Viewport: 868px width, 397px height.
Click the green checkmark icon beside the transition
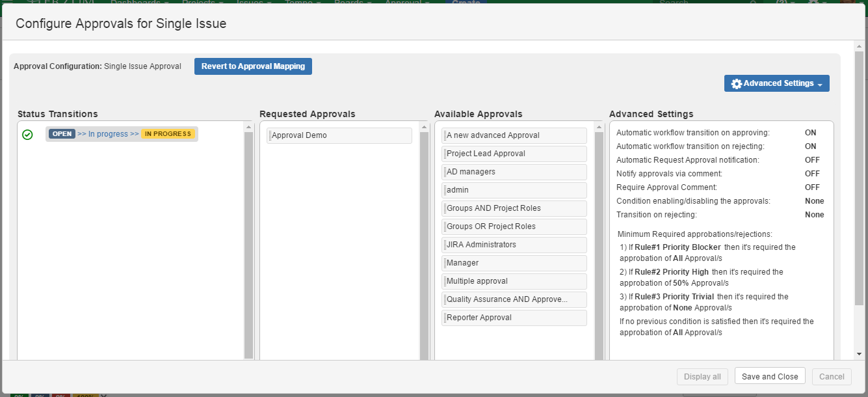(x=27, y=135)
